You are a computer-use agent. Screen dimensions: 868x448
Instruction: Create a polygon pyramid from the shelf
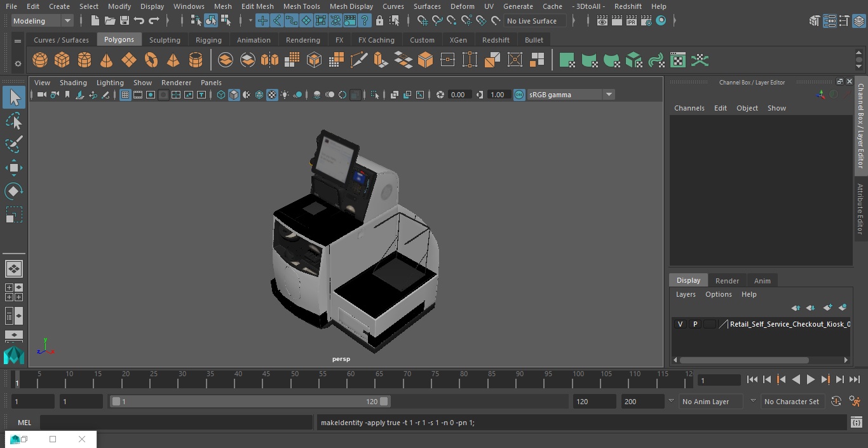click(173, 60)
